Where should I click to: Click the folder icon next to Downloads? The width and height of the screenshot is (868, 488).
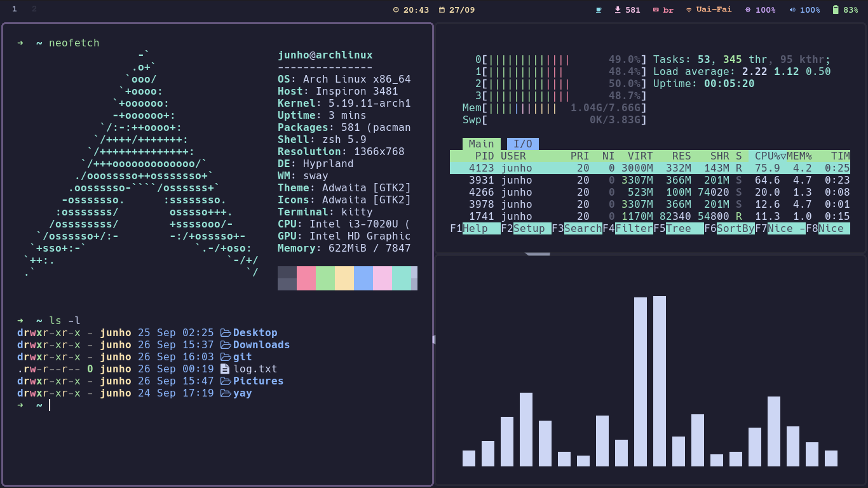click(226, 345)
